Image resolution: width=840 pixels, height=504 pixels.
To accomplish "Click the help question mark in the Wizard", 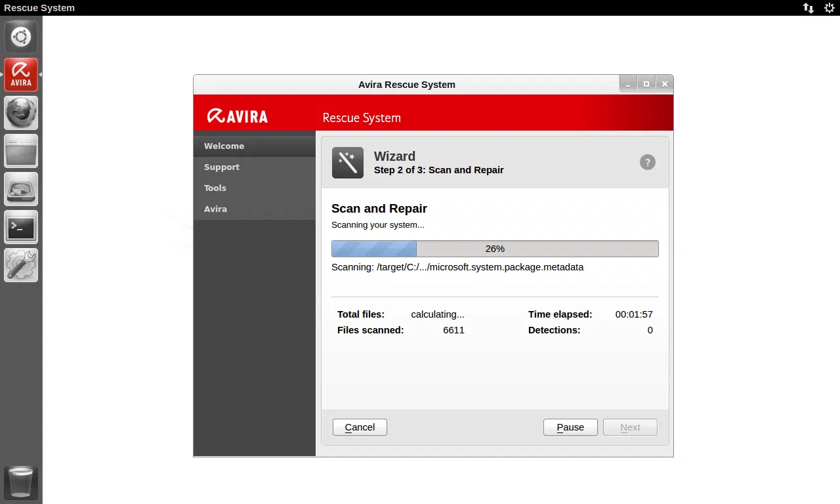I will pyautogui.click(x=648, y=162).
